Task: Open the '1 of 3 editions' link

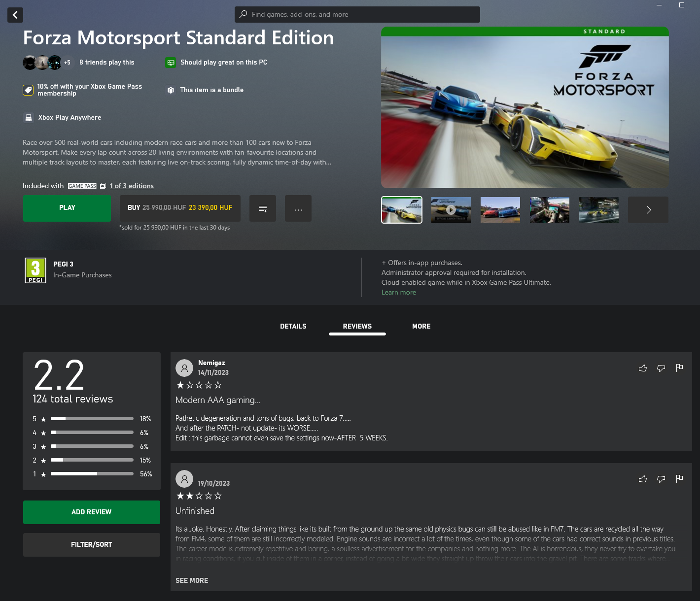Action: [132, 186]
